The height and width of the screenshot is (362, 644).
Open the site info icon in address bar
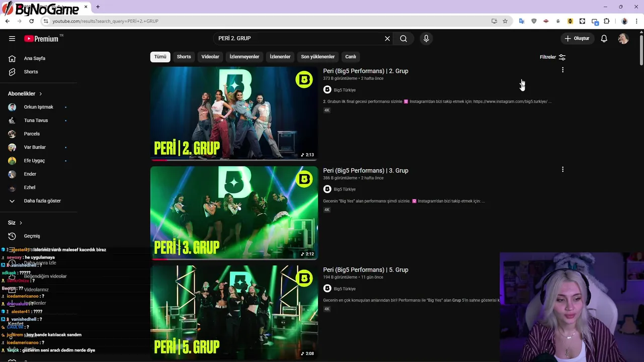46,21
